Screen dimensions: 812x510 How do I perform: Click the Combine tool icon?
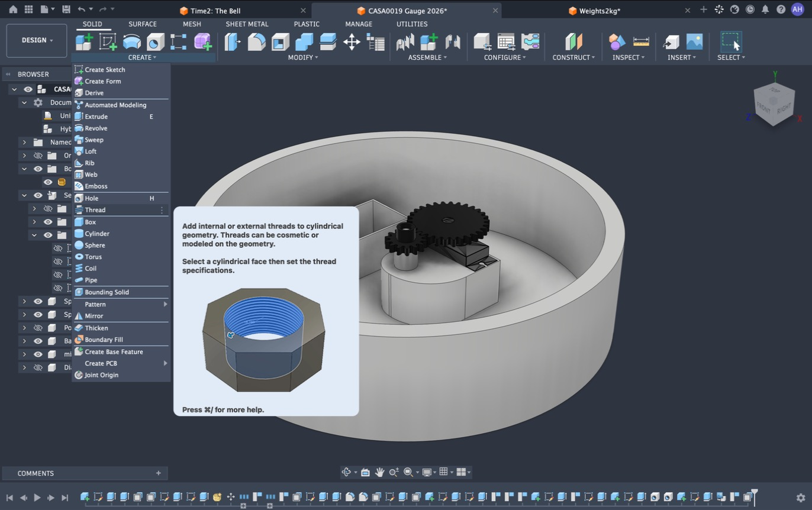click(x=304, y=42)
